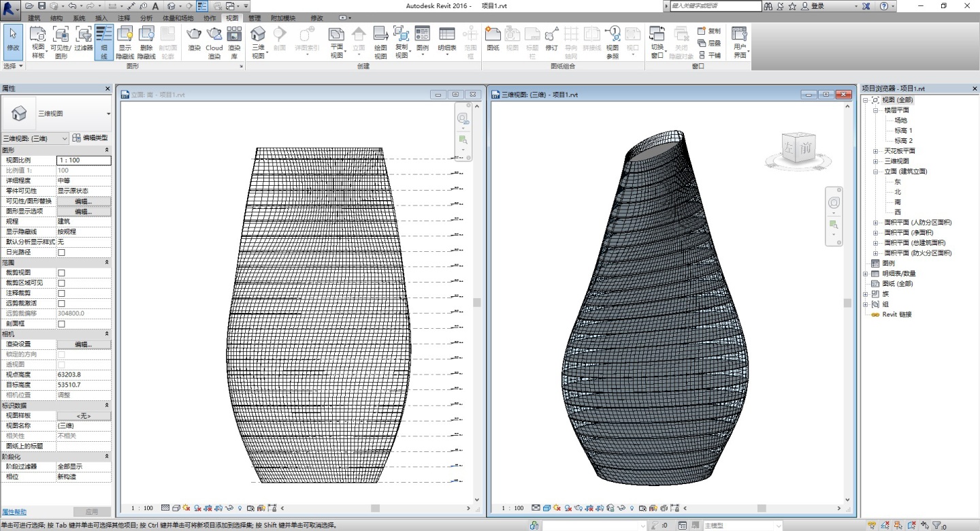Select 标高 1 in project browser

[903, 130]
